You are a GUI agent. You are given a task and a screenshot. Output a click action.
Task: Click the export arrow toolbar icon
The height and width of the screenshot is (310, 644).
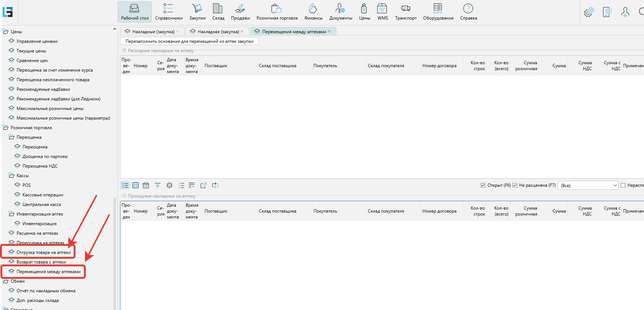[x=203, y=185]
